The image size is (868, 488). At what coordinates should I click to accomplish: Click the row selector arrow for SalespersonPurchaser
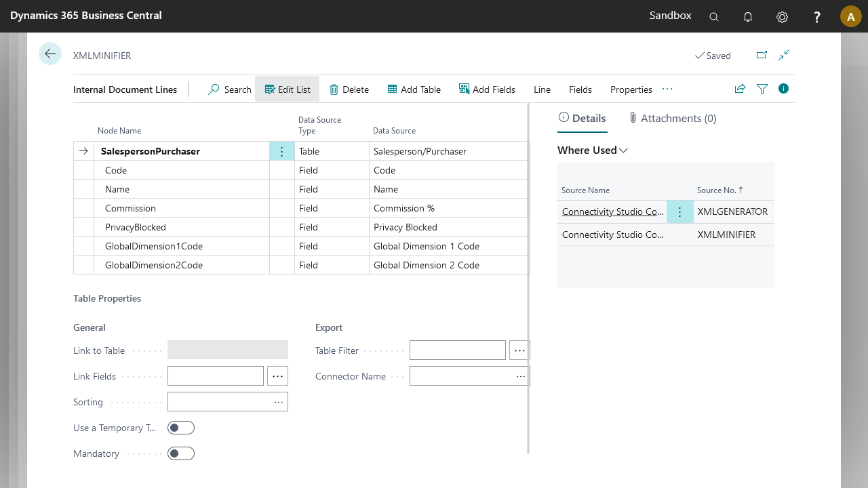[x=83, y=151]
